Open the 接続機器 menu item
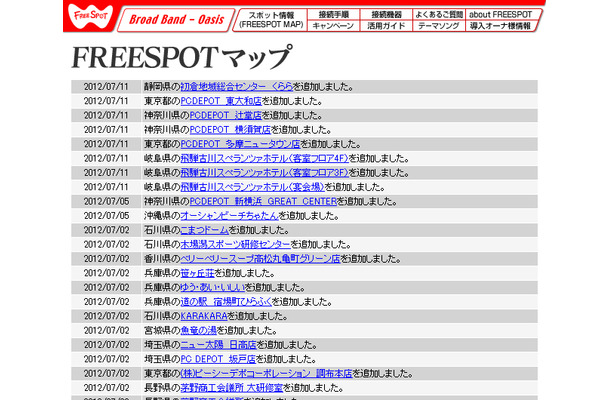Viewport: 610px width, 400px height. point(386,14)
